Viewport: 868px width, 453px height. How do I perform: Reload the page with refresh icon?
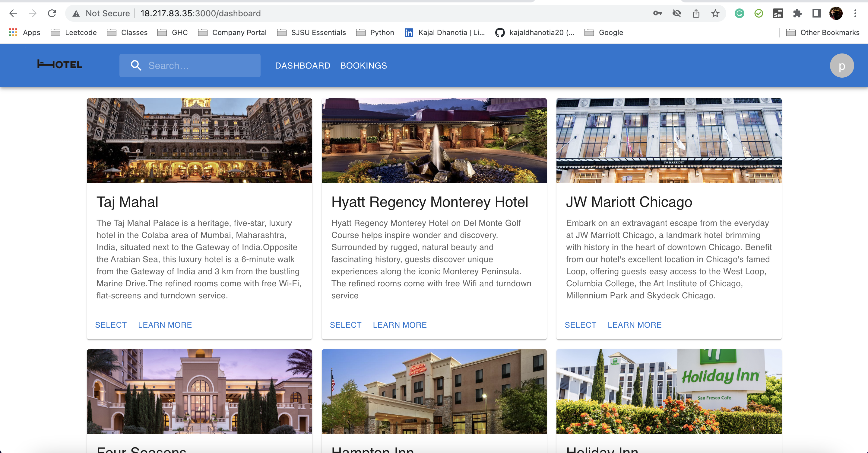click(52, 13)
